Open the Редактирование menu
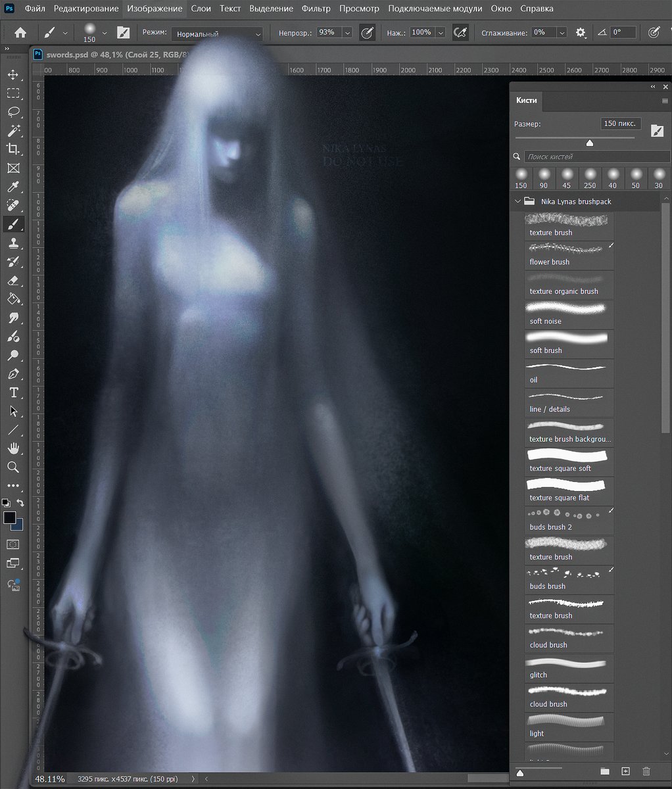 click(x=86, y=9)
